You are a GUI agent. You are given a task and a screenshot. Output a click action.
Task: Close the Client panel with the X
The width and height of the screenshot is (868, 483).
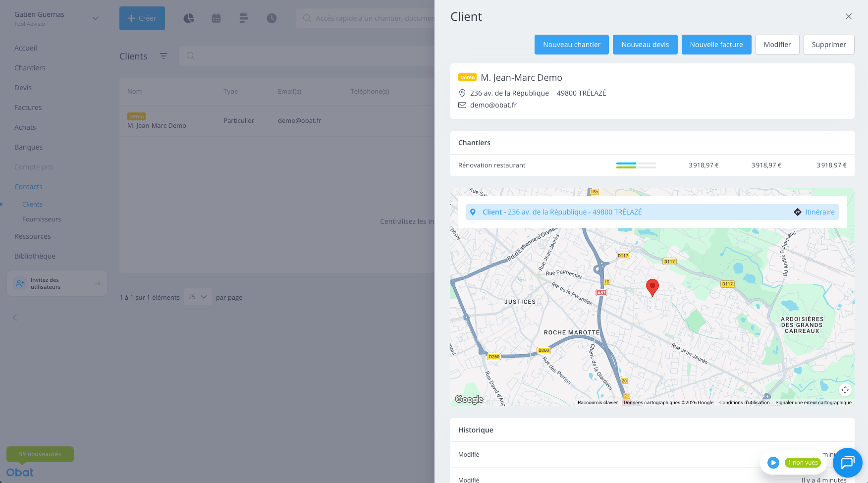pos(849,16)
